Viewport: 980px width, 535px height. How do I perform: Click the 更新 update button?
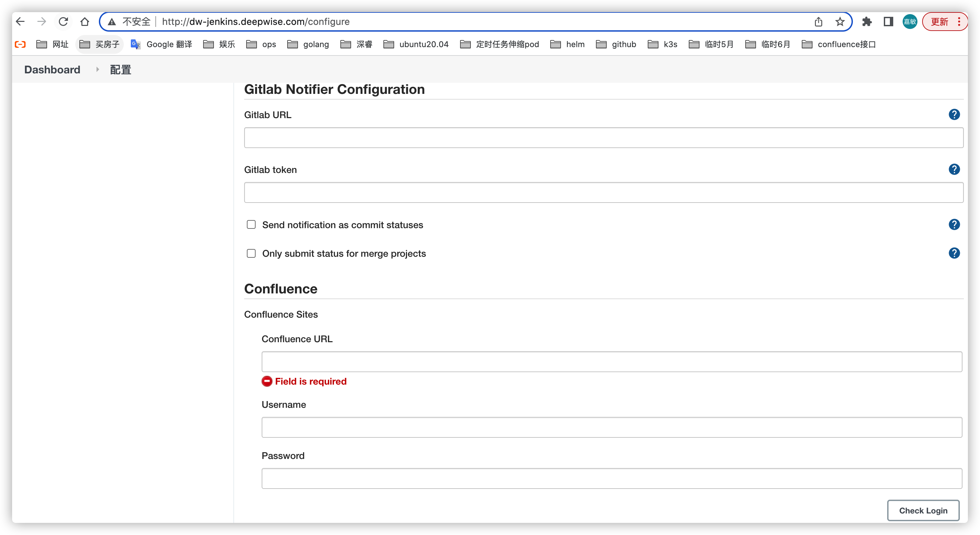(x=939, y=22)
